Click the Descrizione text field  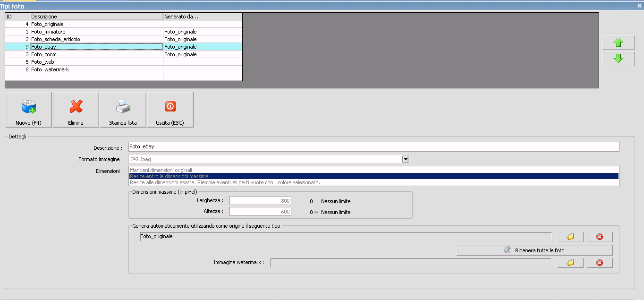click(x=373, y=147)
